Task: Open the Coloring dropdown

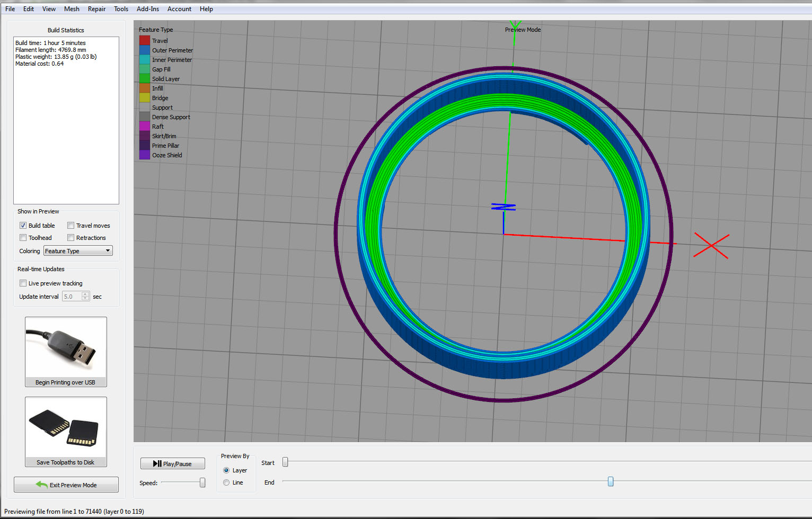Action: (x=78, y=251)
